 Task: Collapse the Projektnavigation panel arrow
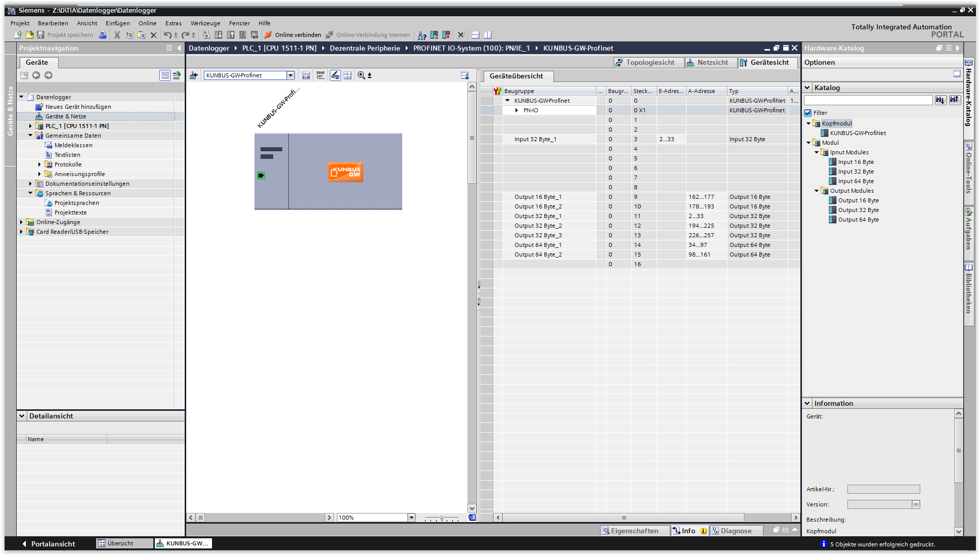[x=179, y=48]
